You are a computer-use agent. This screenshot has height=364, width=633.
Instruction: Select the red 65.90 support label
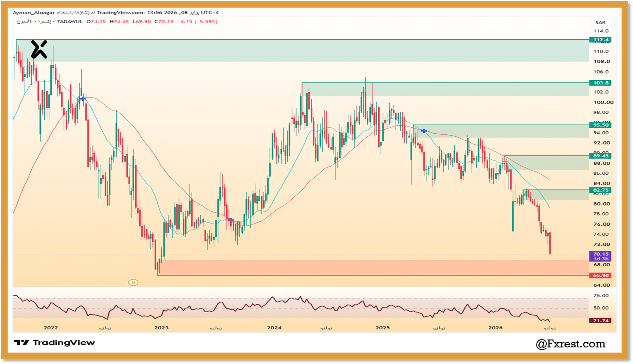click(x=601, y=275)
